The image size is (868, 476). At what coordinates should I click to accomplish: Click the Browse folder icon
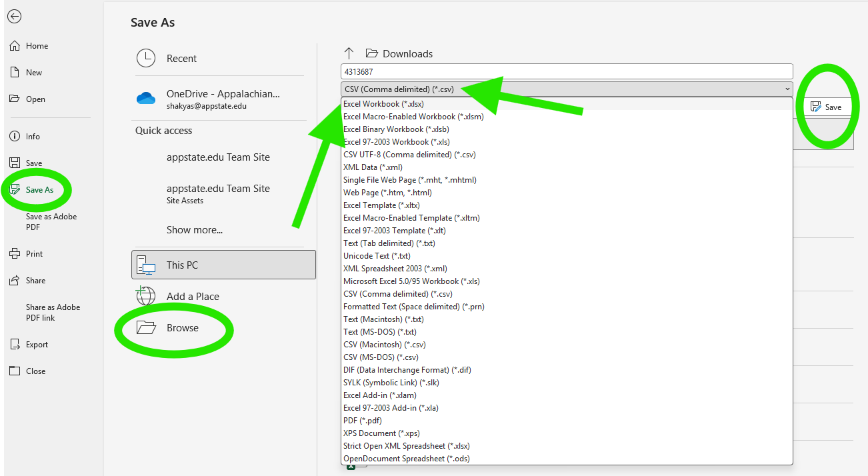point(145,327)
